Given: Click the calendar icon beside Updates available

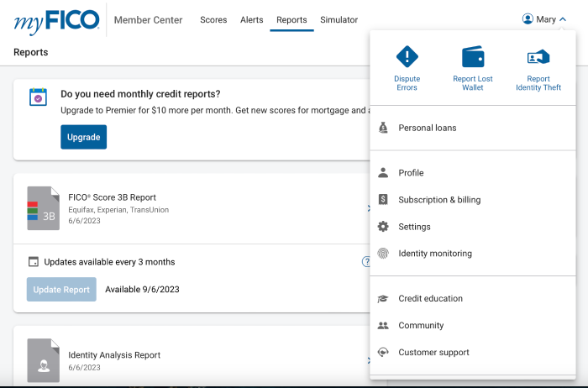Looking at the screenshot, I should pos(34,262).
